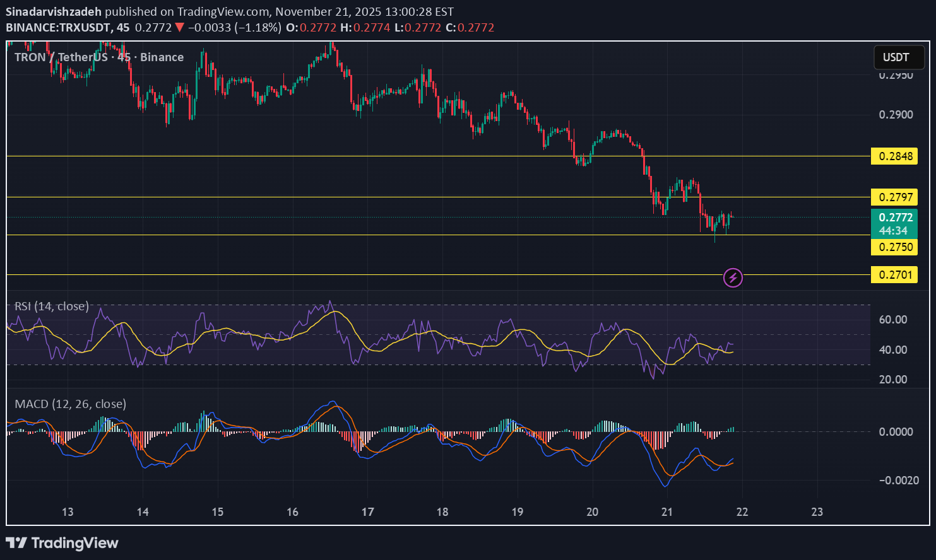Screen dimensions: 936x560
Task: Select date 16 on the time axis
Action: click(x=292, y=511)
